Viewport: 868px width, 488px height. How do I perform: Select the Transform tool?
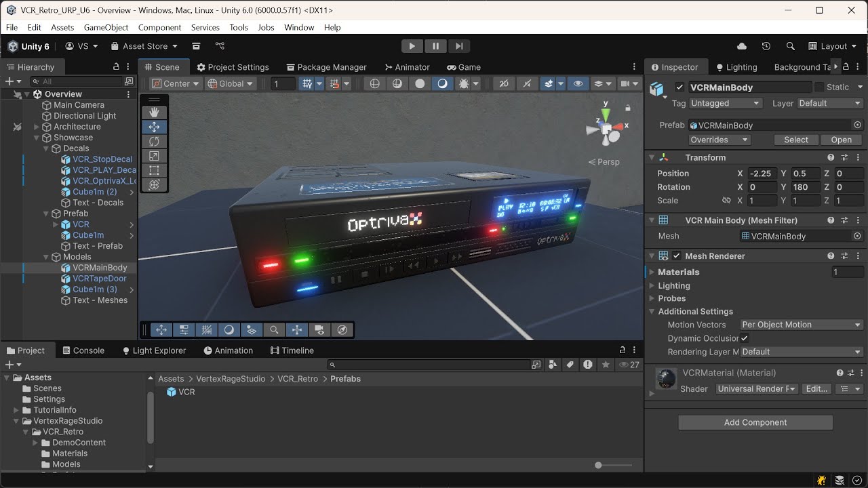(154, 184)
